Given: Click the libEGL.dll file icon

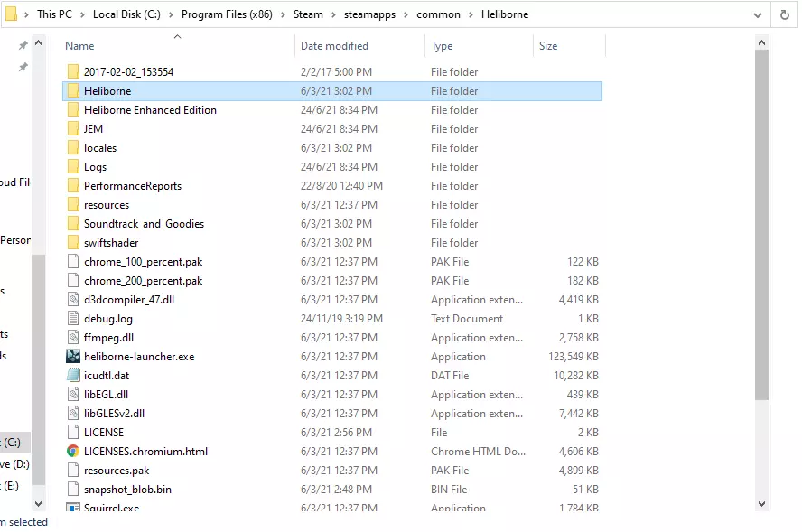Looking at the screenshot, I should click(x=73, y=394).
